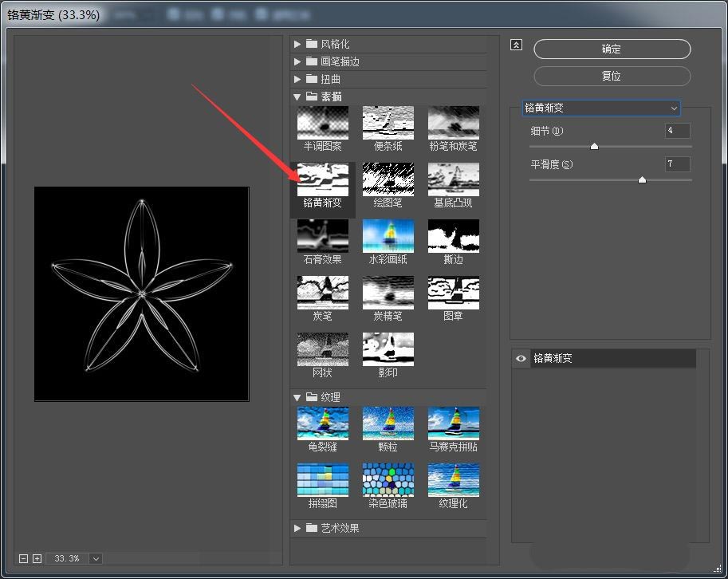The width and height of the screenshot is (728, 579).
Task: Click the 确定 button
Action: (x=612, y=49)
